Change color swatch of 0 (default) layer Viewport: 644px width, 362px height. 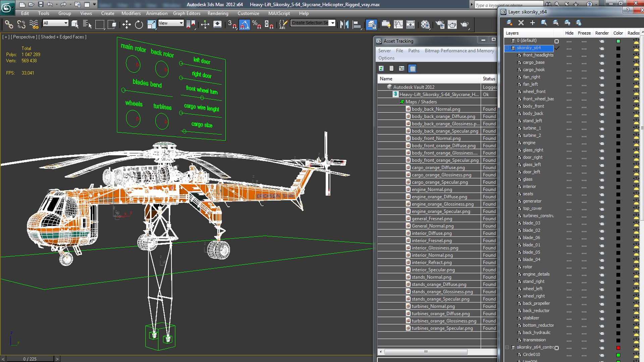(x=618, y=41)
